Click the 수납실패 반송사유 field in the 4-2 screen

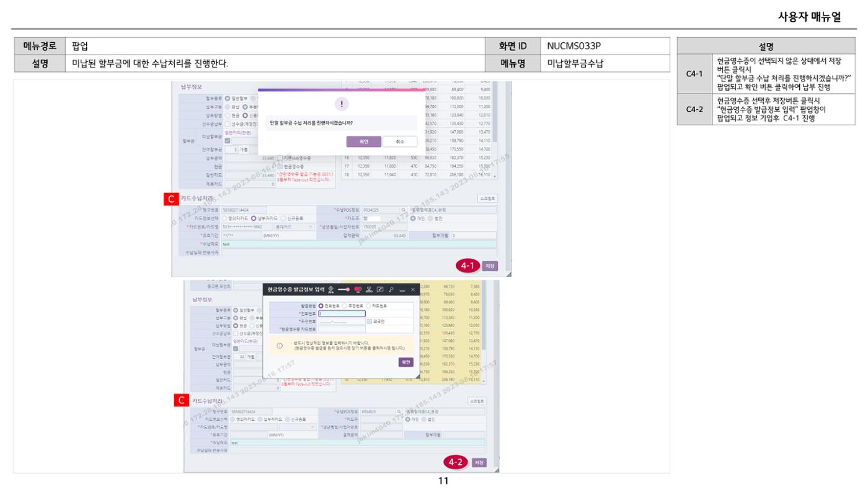pyautogui.click(x=358, y=451)
